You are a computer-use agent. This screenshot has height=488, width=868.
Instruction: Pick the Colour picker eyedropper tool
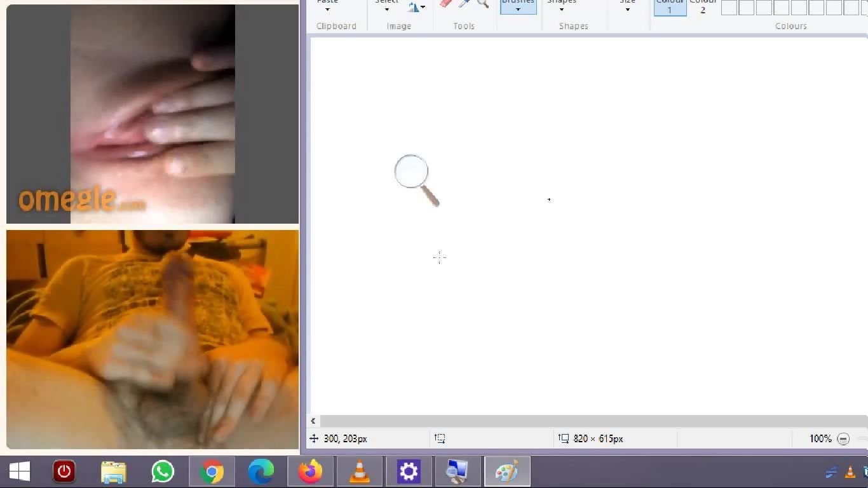[x=465, y=3]
